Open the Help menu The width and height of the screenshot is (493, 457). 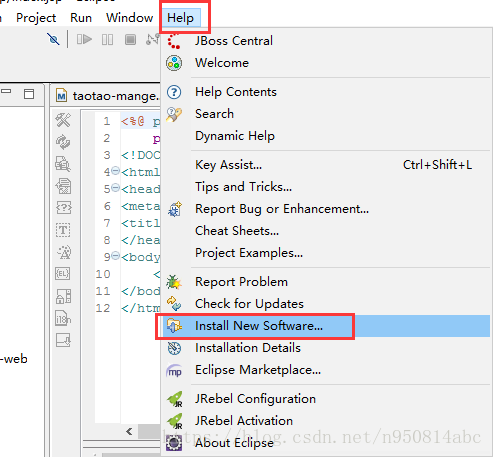tap(180, 17)
